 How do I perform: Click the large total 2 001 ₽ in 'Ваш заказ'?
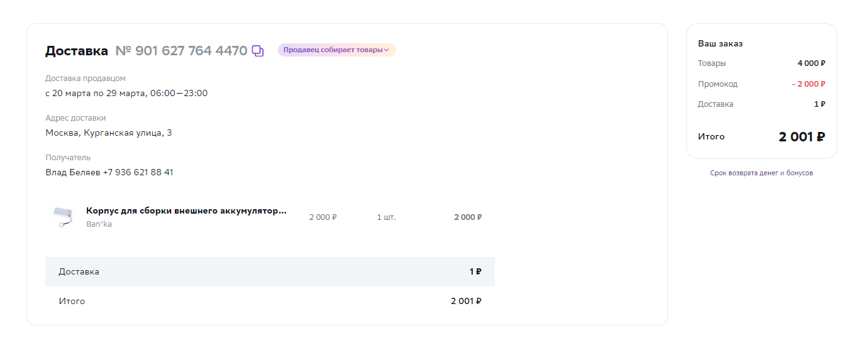pos(802,136)
